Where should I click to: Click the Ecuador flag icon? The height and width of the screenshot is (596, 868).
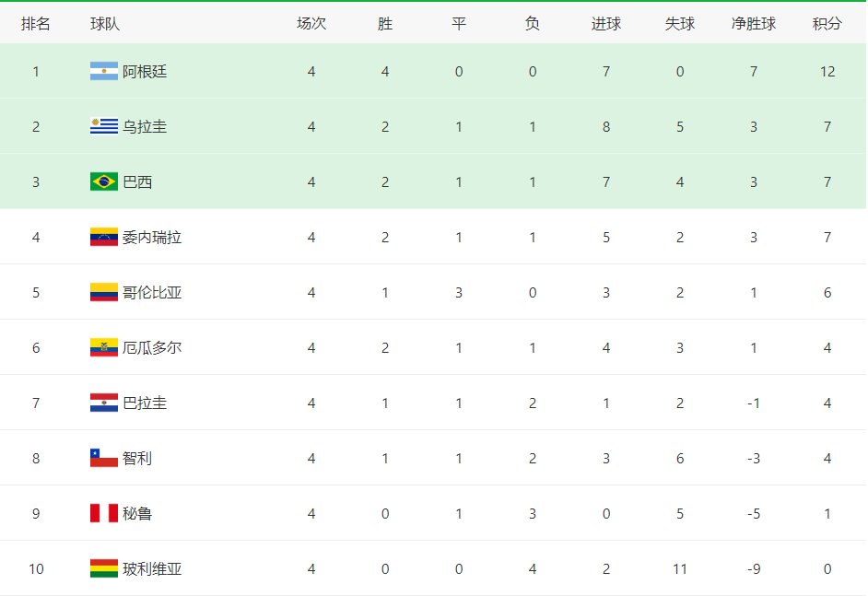[x=104, y=347]
